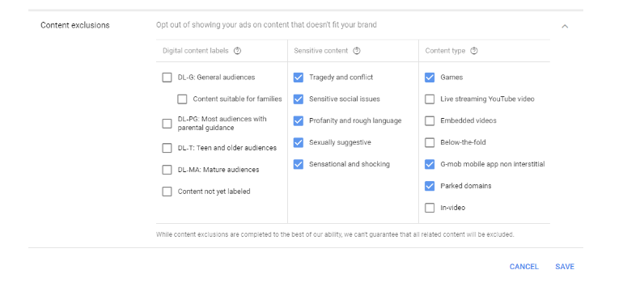The image size is (644, 295).
Task: Check DL-MA: Mature audiences
Action: pyautogui.click(x=167, y=170)
